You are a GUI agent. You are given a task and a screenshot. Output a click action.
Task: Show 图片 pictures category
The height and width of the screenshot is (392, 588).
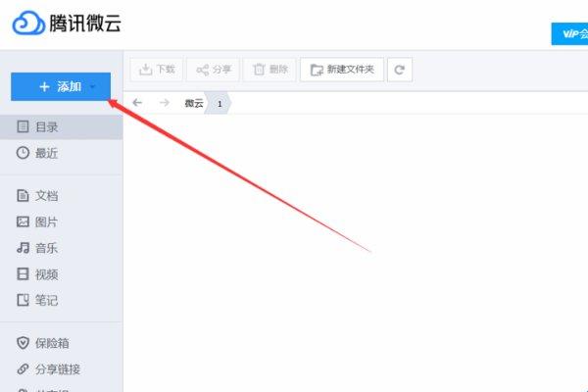click(61, 221)
